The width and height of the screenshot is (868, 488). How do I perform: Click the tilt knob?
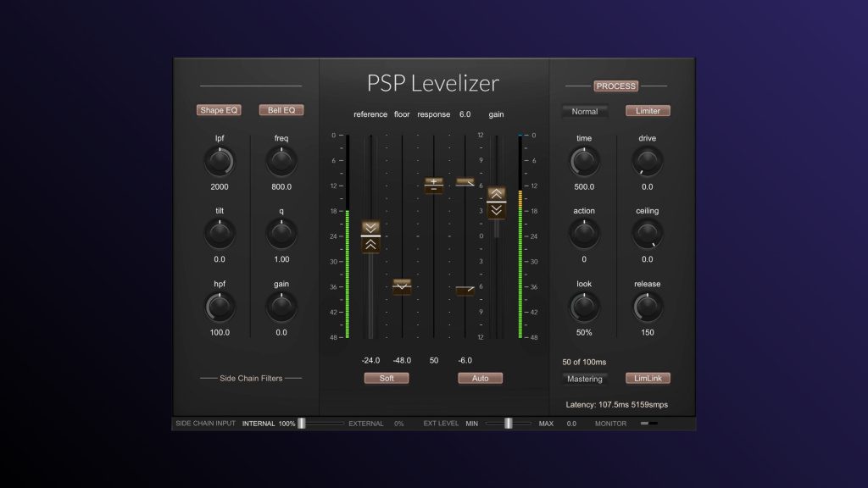click(220, 234)
